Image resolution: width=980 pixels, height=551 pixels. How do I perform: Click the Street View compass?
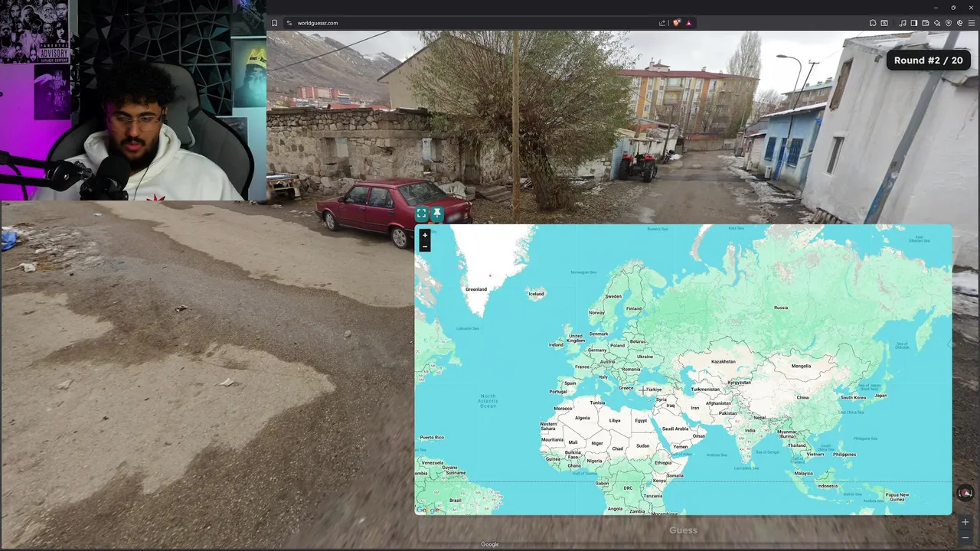point(965,494)
